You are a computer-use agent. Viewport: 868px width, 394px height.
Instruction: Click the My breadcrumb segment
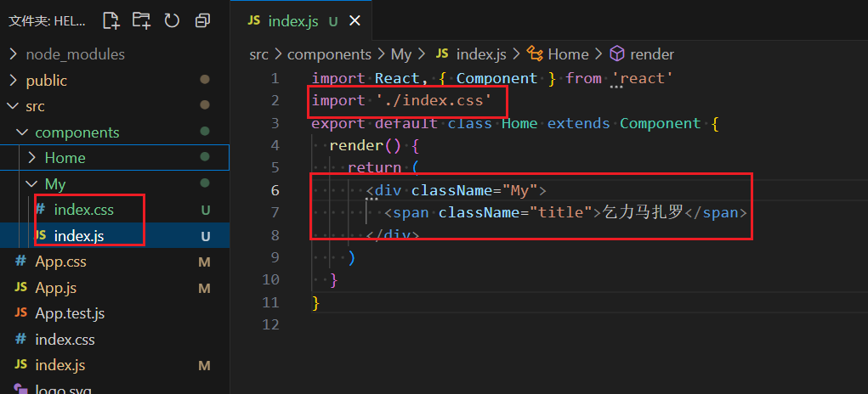click(x=401, y=54)
